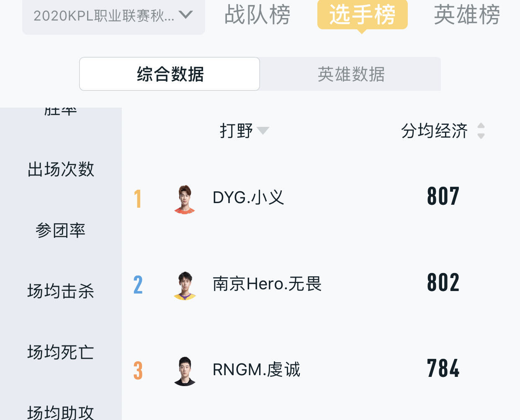Image resolution: width=520 pixels, height=420 pixels.
Task: Open the 英雄数据 data tab
Action: click(x=350, y=74)
